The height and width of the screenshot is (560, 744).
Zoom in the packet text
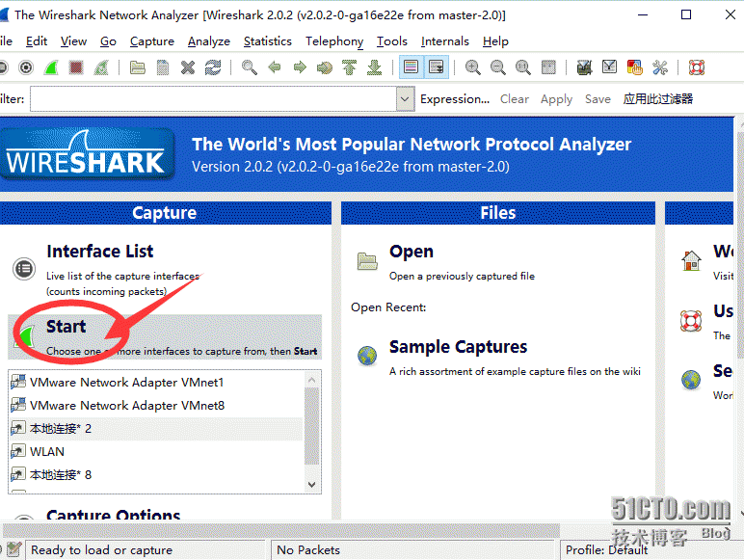[x=472, y=67]
